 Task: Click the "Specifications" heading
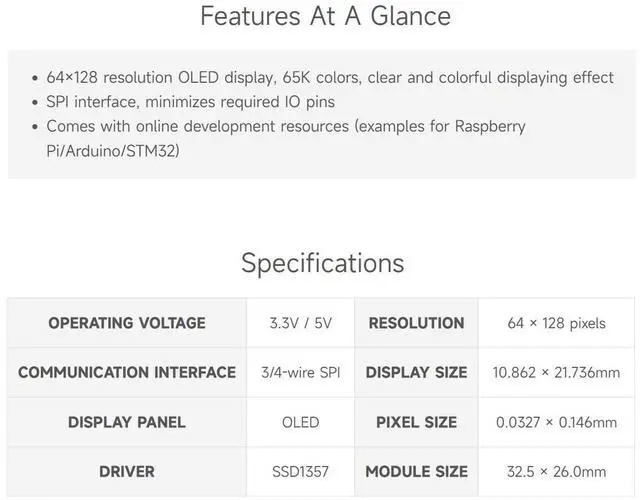click(x=322, y=263)
